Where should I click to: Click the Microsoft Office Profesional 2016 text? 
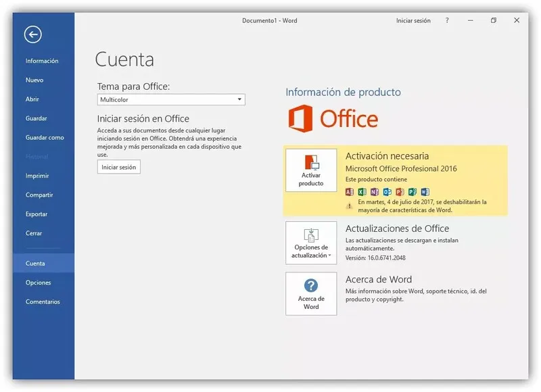coord(401,168)
